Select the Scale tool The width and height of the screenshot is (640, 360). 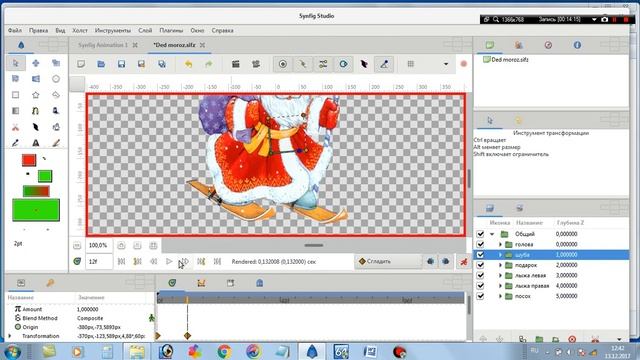[56, 63]
